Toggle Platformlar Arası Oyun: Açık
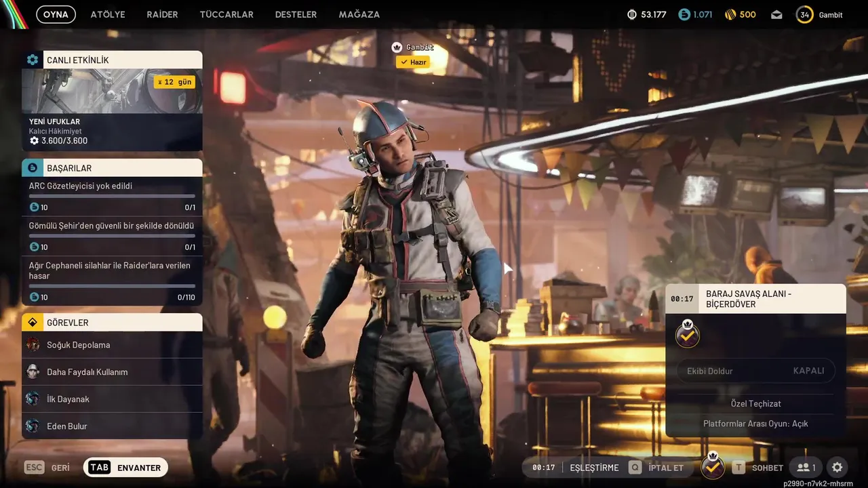The height and width of the screenshot is (488, 868). tap(756, 424)
